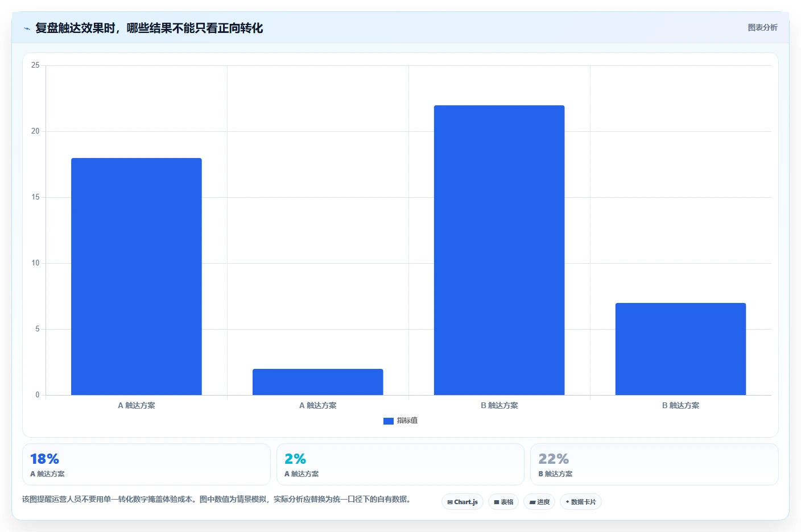801x532 pixels.
Task: Click the B 触达方案 caption under 22%
Action: coord(555,474)
